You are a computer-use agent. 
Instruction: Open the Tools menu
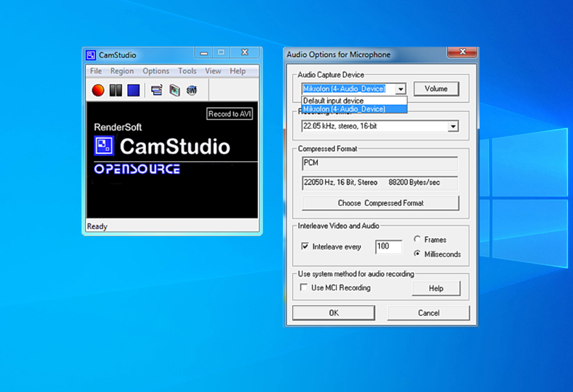tap(187, 71)
